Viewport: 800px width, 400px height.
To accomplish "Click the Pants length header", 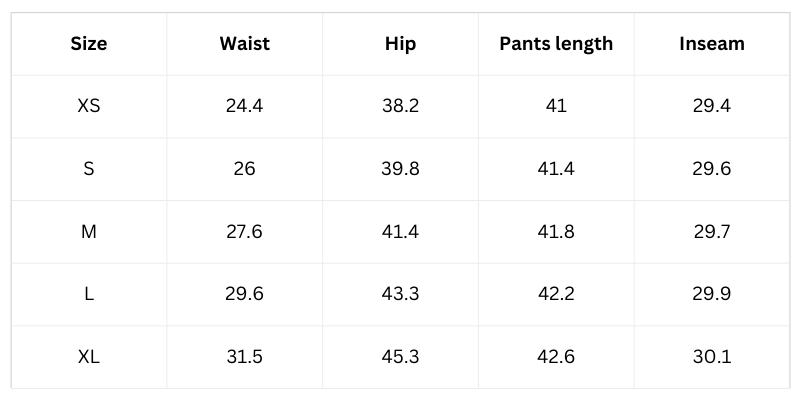I will click(x=556, y=44).
